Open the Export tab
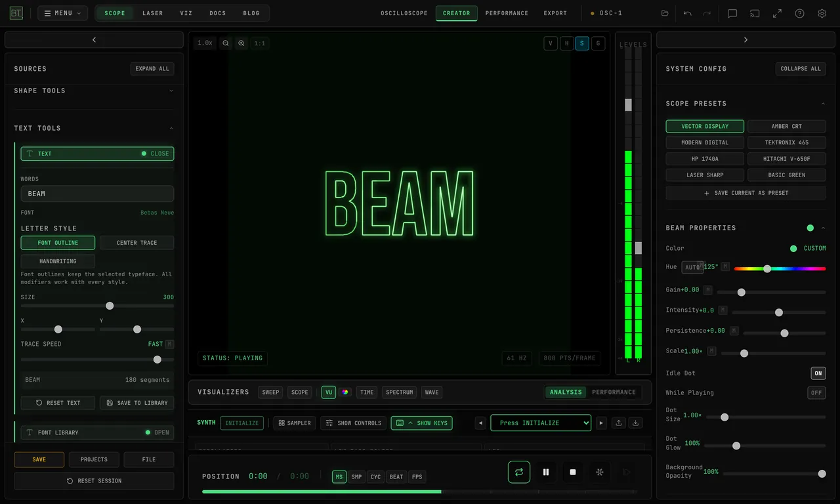Image resolution: width=840 pixels, height=504 pixels. pos(555,13)
